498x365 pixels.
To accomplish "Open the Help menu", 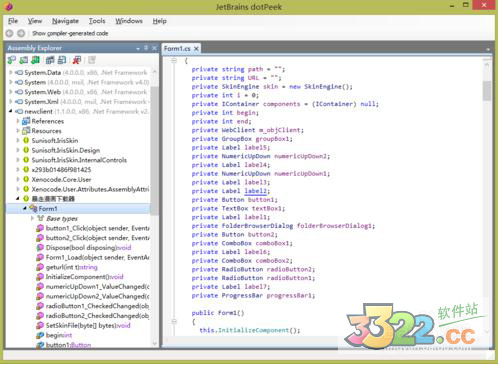I will 160,21.
